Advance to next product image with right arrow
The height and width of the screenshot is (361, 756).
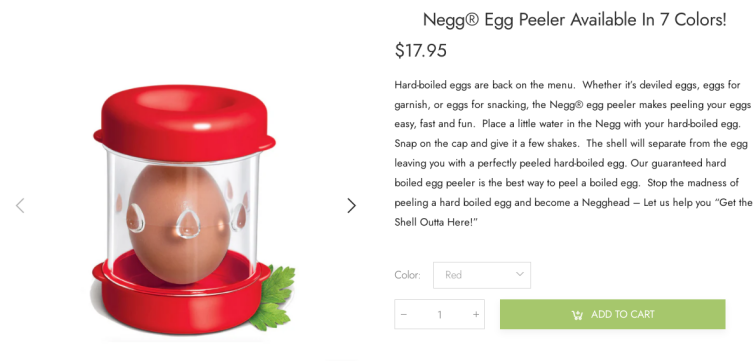[x=351, y=206]
